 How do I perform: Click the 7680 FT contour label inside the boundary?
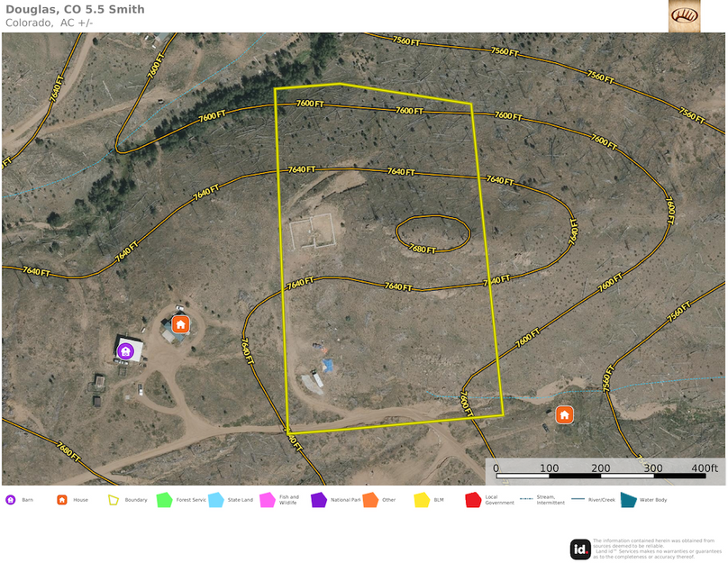coord(423,248)
